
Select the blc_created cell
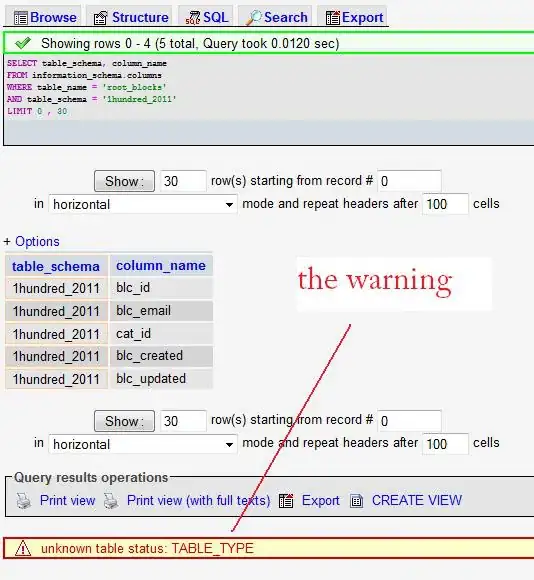(161, 356)
